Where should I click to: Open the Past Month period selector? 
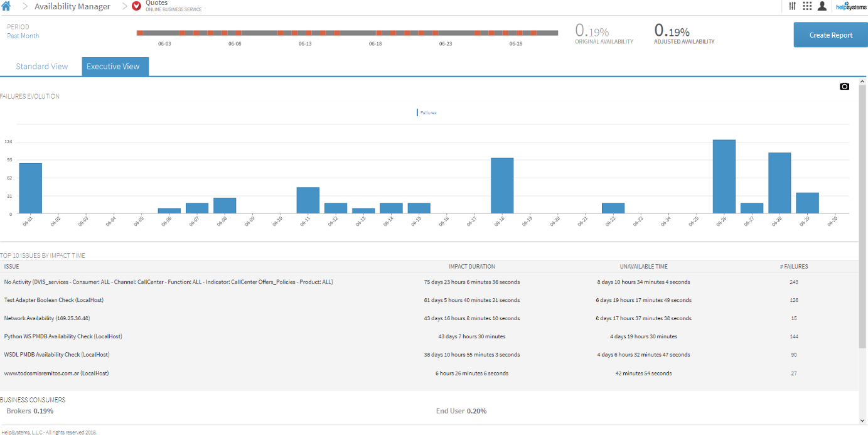(23, 36)
